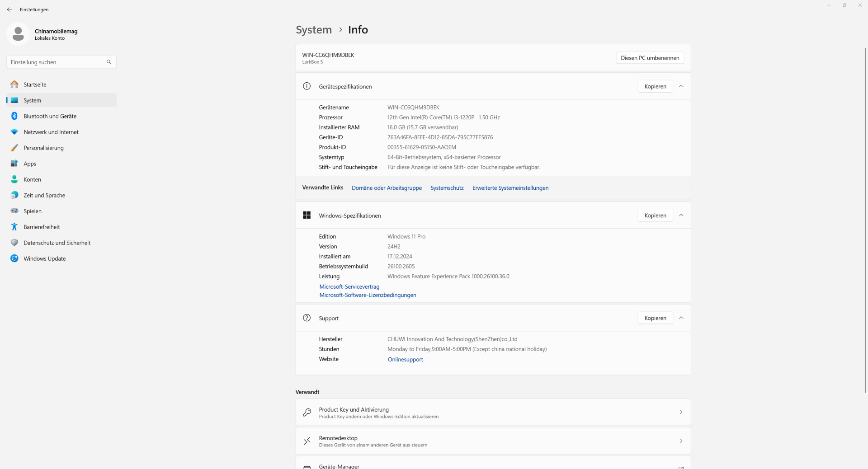The width and height of the screenshot is (868, 469).
Task: Open Product Key und Aktivierung chevron
Action: click(x=681, y=413)
